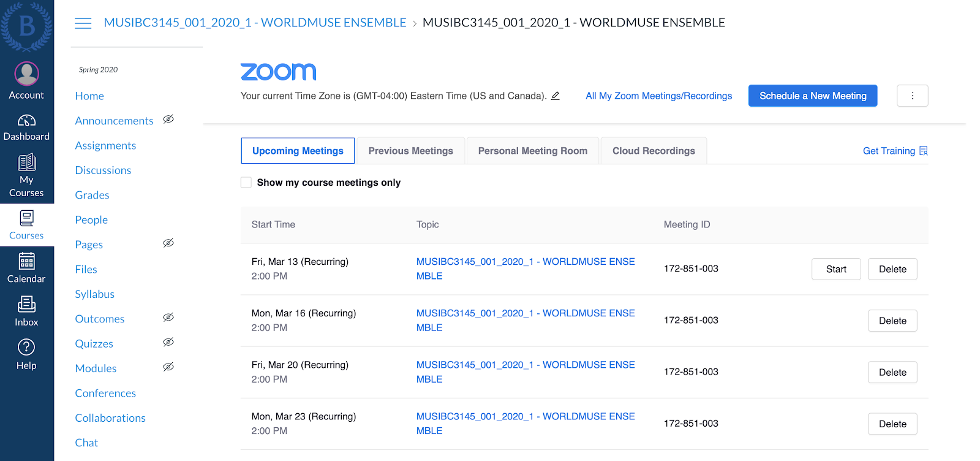Screen dimensions: 980x461
Task: Go to Home in course menu
Action: tap(89, 96)
